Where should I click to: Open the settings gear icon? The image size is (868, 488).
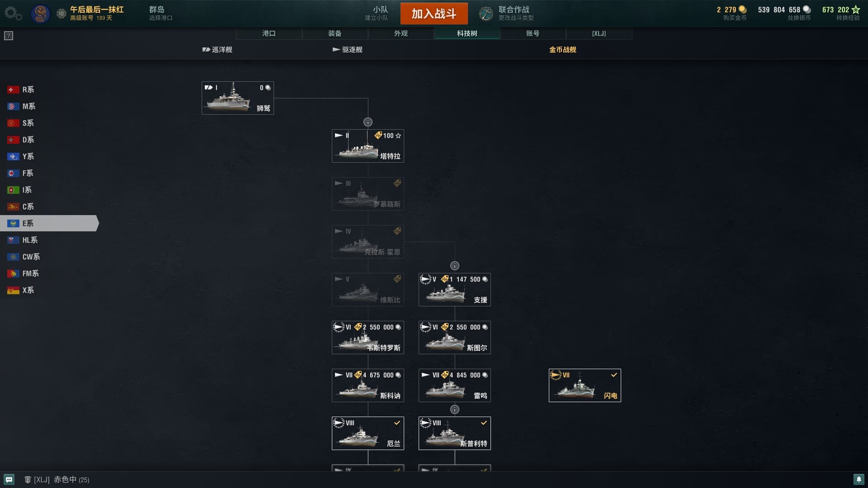(13, 14)
